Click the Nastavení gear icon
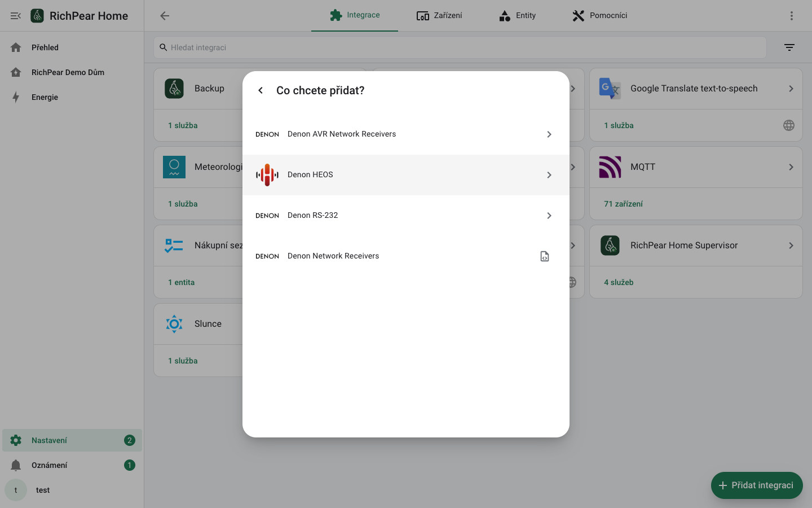 pyautogui.click(x=16, y=440)
